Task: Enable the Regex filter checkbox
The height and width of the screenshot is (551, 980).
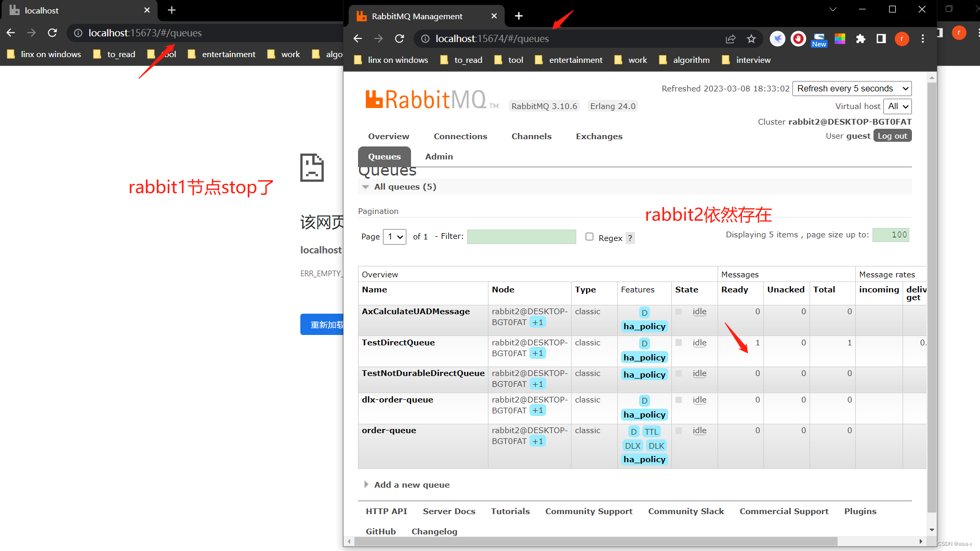Action: pos(589,237)
